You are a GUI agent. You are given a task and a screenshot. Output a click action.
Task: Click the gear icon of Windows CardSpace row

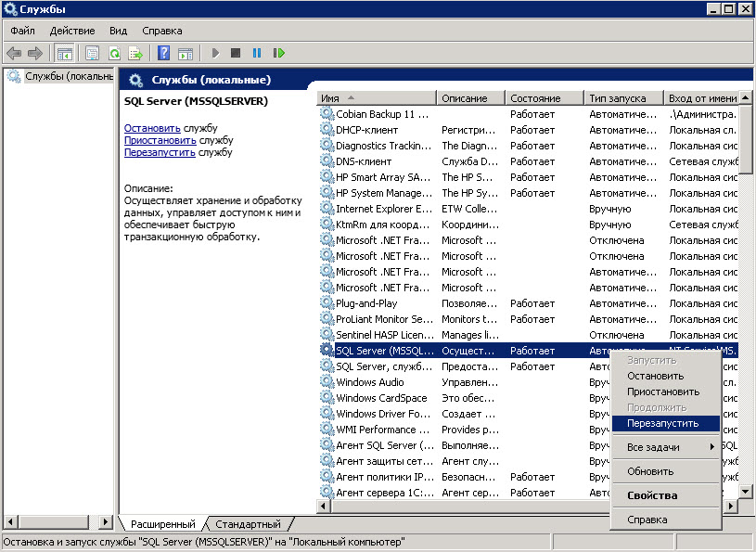click(x=327, y=398)
